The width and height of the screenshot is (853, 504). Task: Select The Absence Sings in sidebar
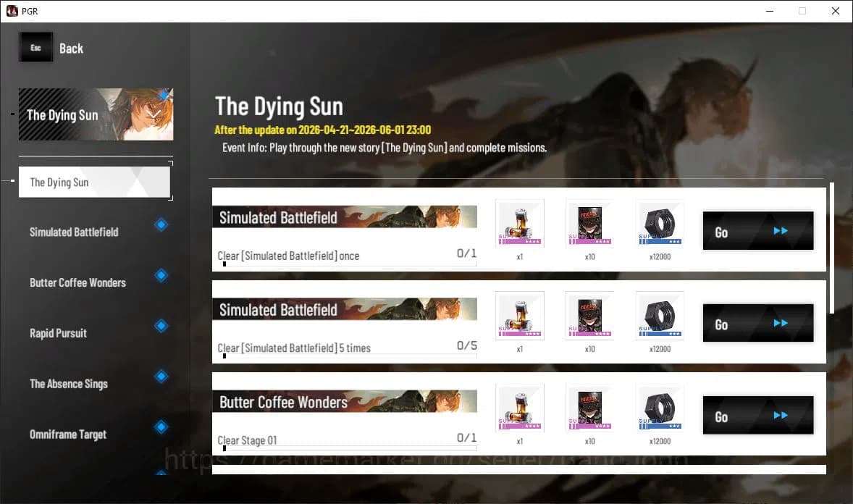[x=69, y=384]
